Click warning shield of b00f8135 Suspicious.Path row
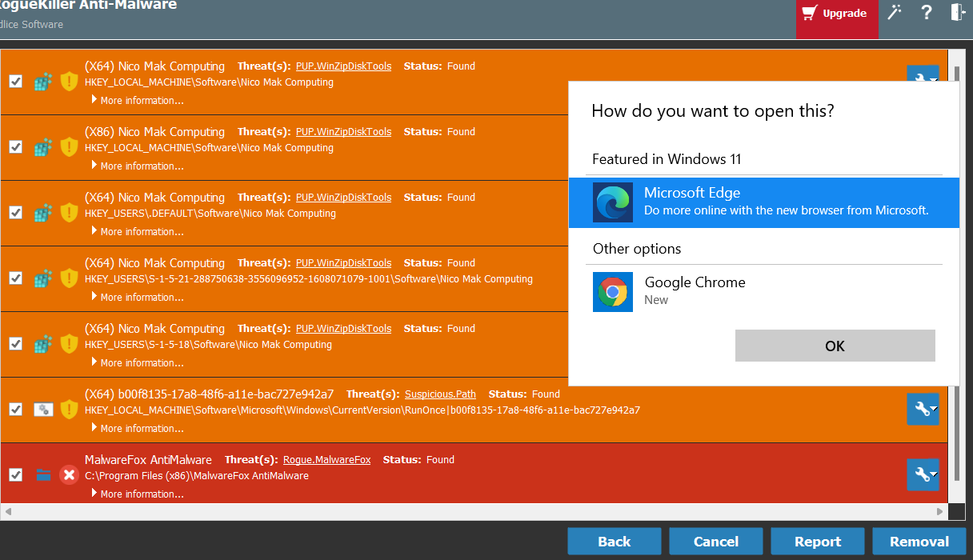Screen dimensions: 973x560 coord(70,410)
